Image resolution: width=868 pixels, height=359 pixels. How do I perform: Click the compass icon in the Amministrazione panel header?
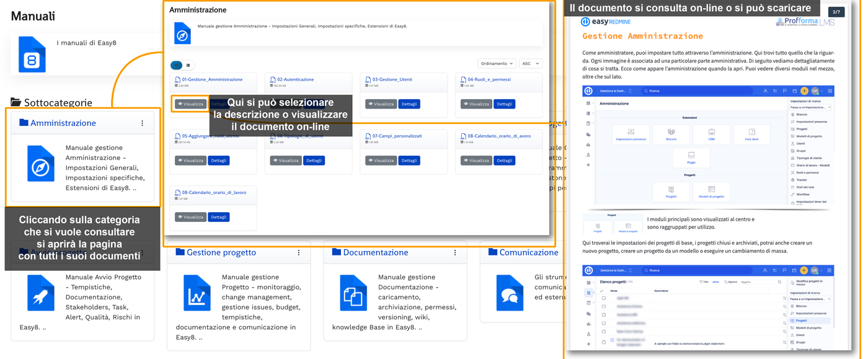pyautogui.click(x=182, y=33)
